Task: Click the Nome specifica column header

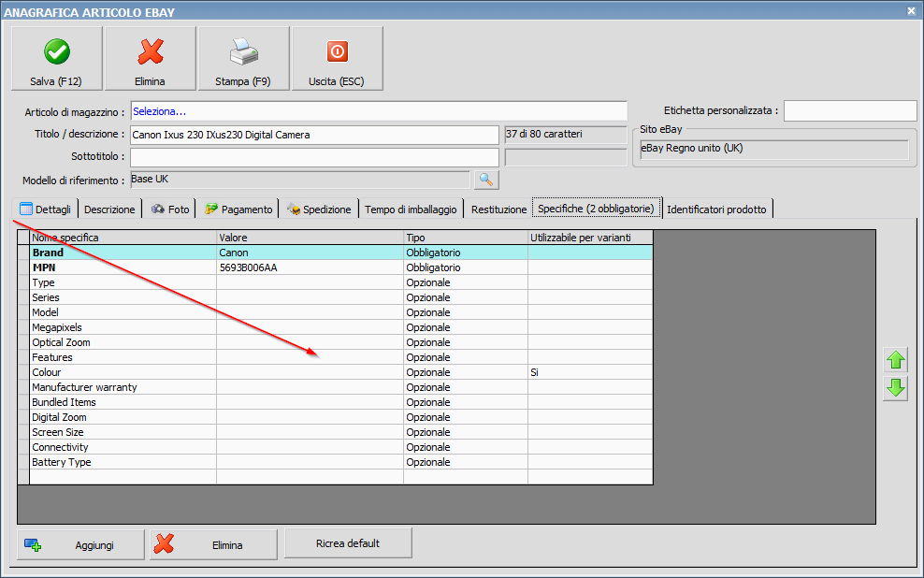Action: tap(123, 238)
